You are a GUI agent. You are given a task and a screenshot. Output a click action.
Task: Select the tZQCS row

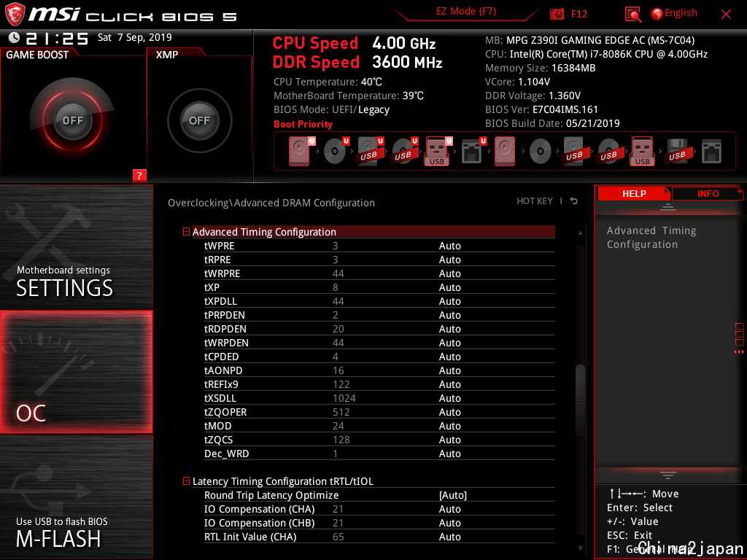[379, 440]
